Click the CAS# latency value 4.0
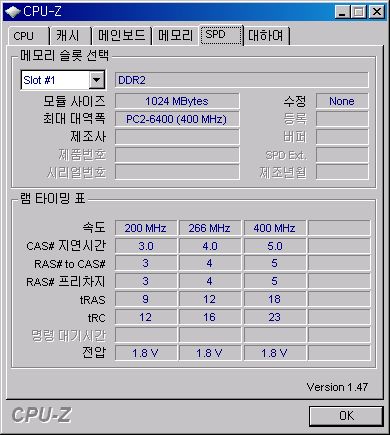The height and width of the screenshot is (435, 390). pos(210,246)
